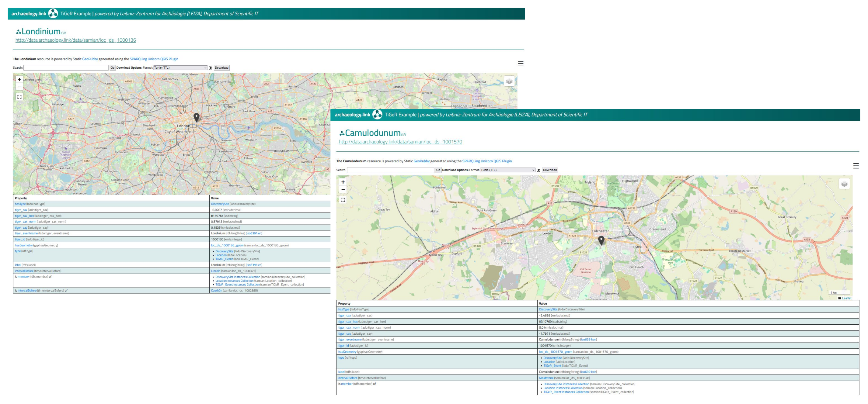Follow SPARQLing Unicorn QGIS Plugin link, Camulodunum
This screenshot has width=868, height=404.
click(x=487, y=161)
